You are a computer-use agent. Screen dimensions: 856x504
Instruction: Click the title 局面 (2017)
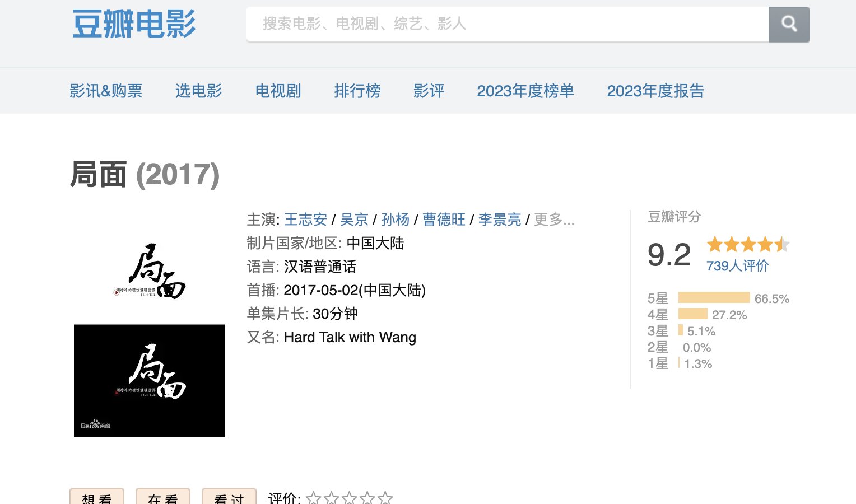point(145,174)
